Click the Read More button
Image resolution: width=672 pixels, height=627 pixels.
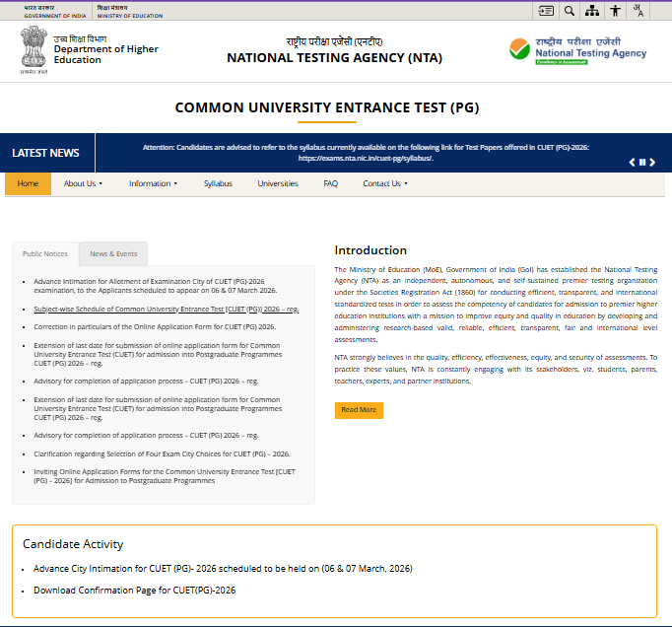pos(359,409)
